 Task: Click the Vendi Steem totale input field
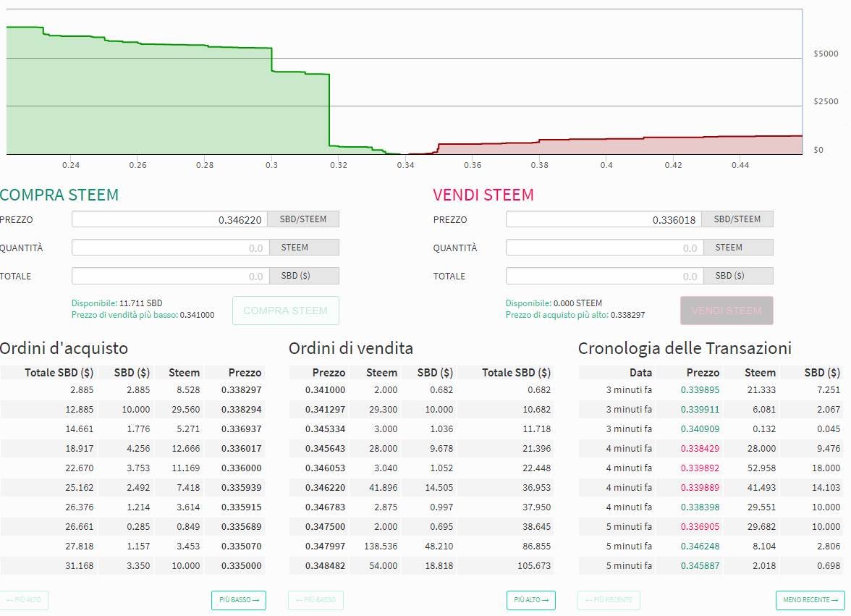[605, 276]
